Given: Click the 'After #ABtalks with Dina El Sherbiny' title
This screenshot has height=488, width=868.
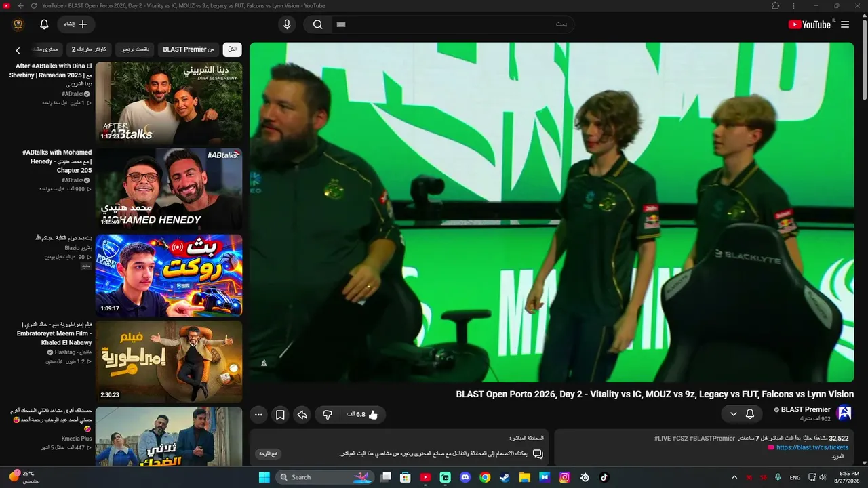Looking at the screenshot, I should coord(51,75).
